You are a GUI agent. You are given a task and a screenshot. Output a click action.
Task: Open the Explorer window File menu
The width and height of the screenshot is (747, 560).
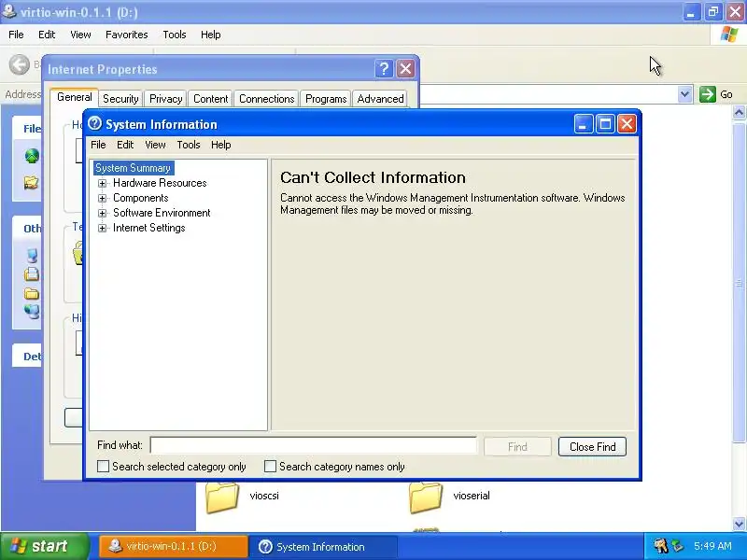coord(16,35)
